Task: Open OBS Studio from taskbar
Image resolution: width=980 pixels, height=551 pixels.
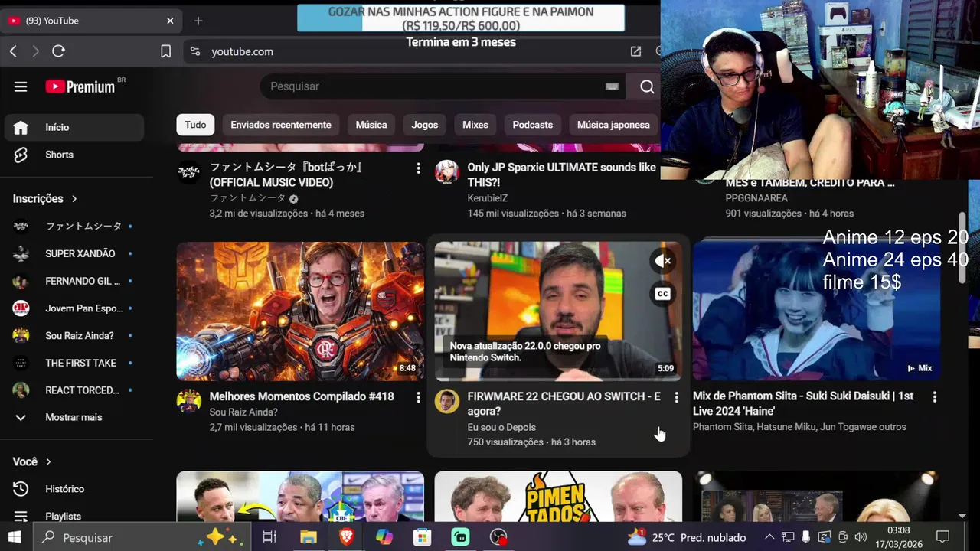Action: [498, 537]
